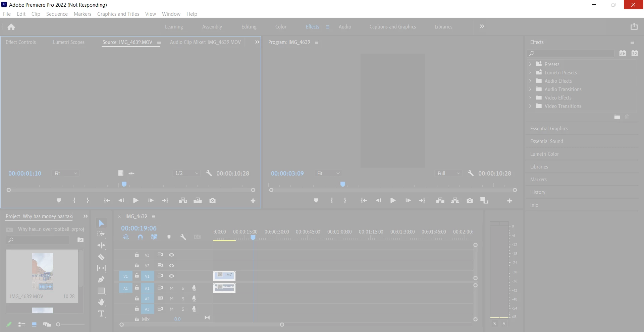Mute track A1

[171, 288]
